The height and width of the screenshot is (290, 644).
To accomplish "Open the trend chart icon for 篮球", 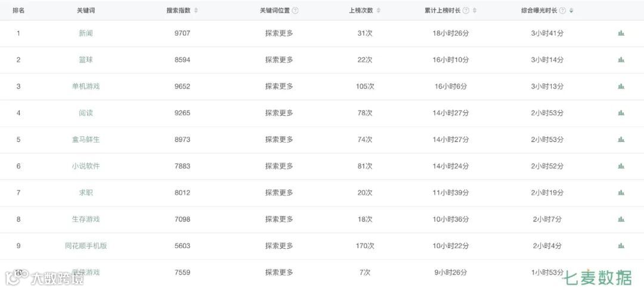I will point(621,60).
